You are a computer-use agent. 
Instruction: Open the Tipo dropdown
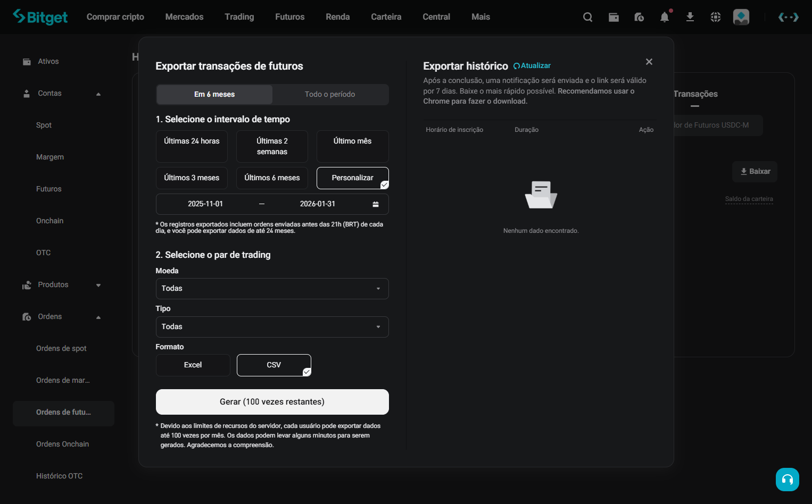pos(272,326)
